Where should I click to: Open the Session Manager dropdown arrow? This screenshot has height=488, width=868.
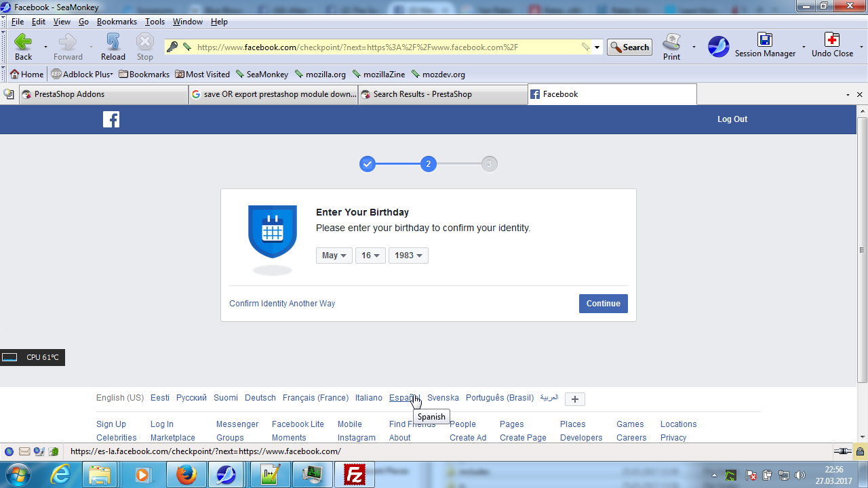pos(804,47)
